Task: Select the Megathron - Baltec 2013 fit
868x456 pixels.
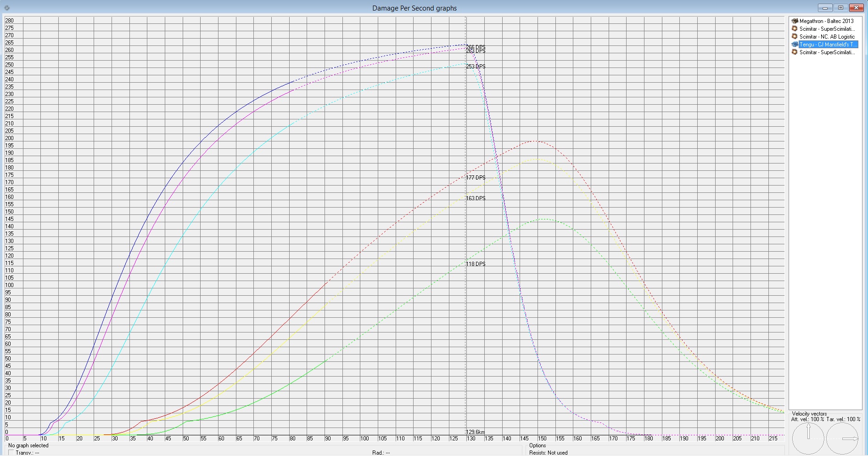Action: pyautogui.click(x=826, y=21)
